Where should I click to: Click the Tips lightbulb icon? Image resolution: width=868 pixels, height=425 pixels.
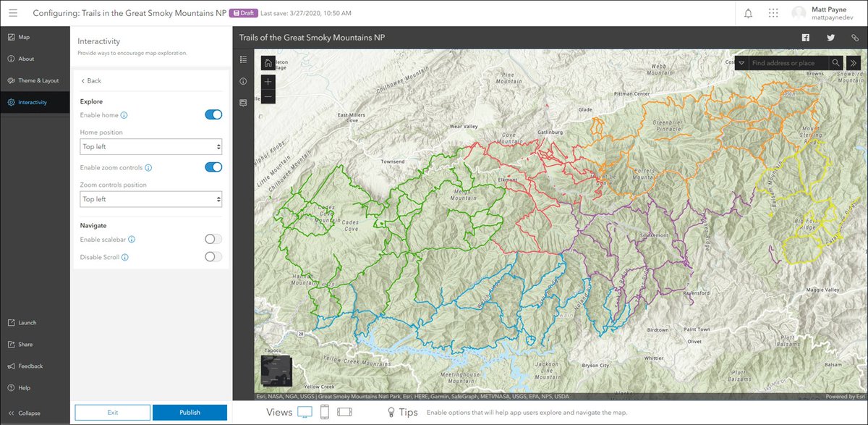point(391,412)
